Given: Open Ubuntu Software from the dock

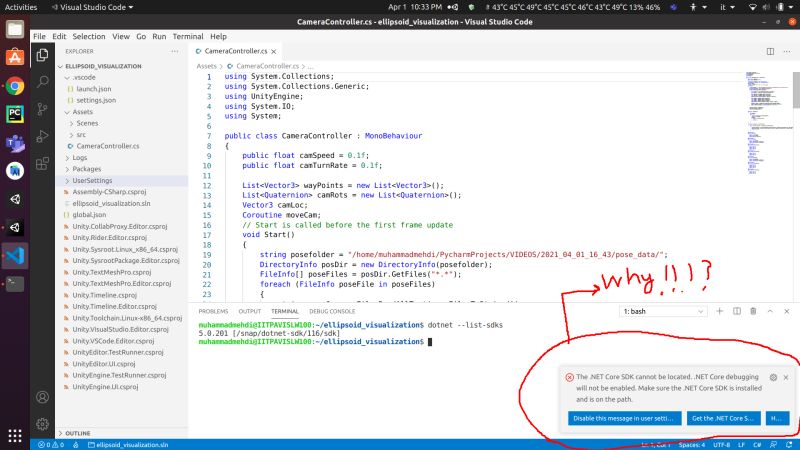Looking at the screenshot, I should [x=15, y=57].
